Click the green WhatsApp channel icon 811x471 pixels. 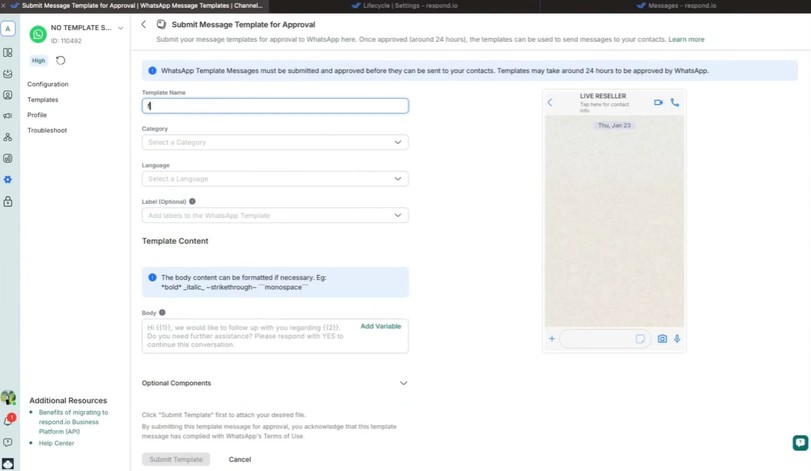tap(38, 34)
